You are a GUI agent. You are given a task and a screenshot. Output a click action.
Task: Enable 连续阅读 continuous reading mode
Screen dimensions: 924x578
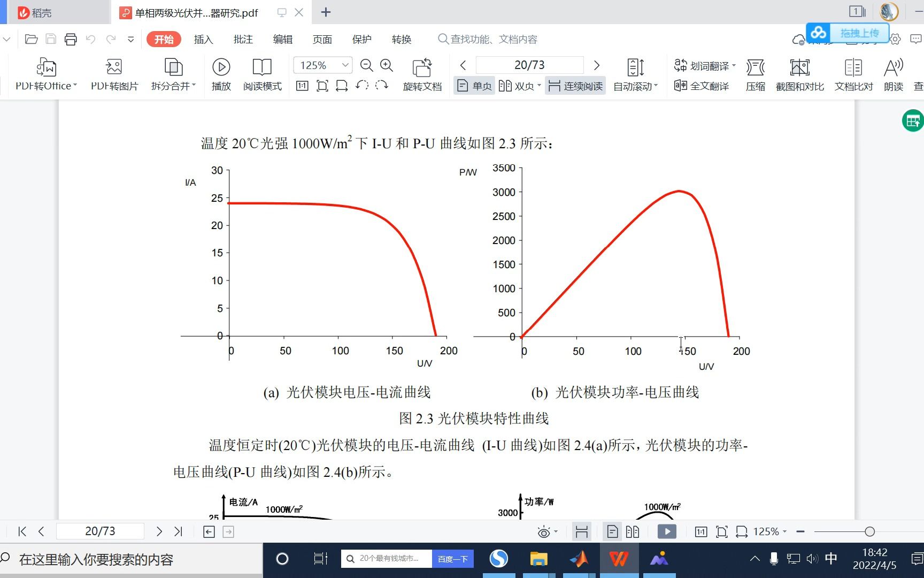coord(575,86)
